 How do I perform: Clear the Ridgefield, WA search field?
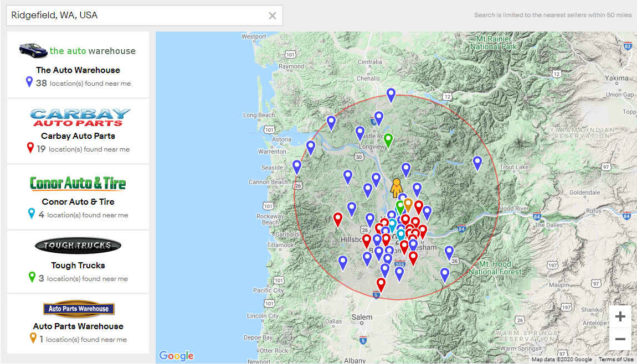click(272, 16)
